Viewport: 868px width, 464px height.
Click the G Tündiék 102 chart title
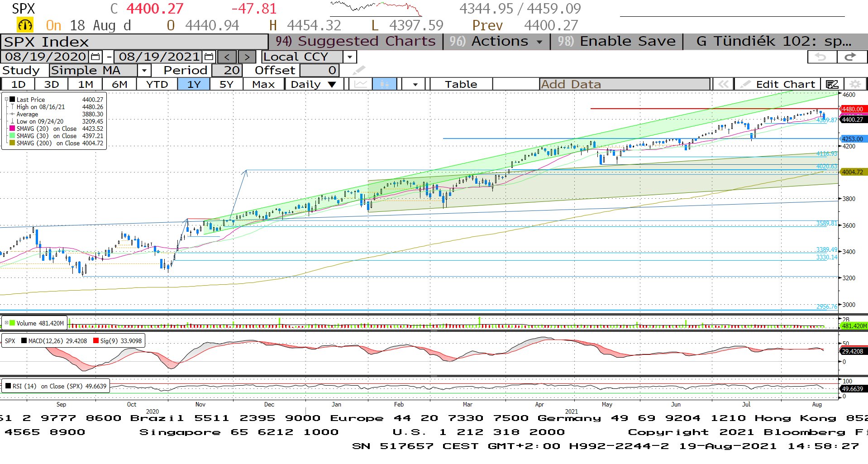[774, 41]
